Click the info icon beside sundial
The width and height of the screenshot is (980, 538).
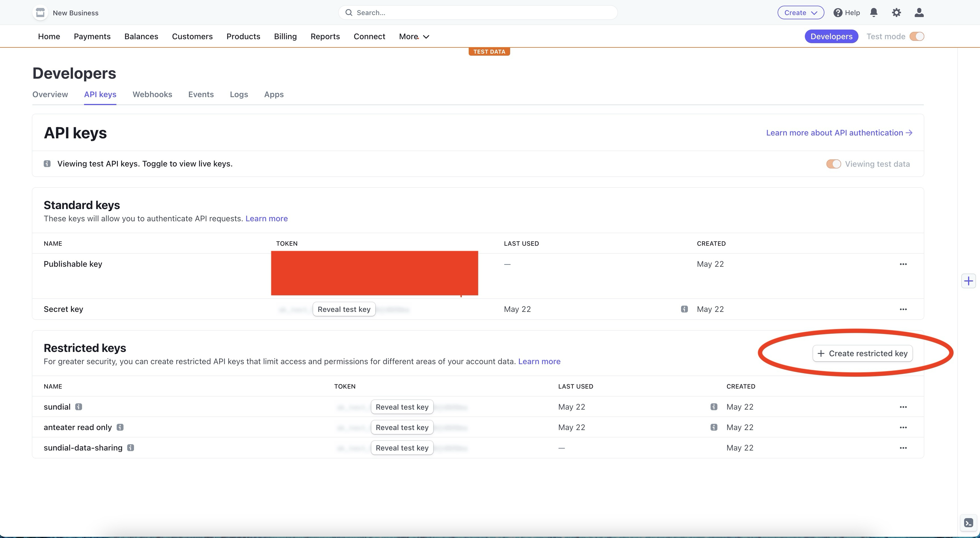(78, 407)
